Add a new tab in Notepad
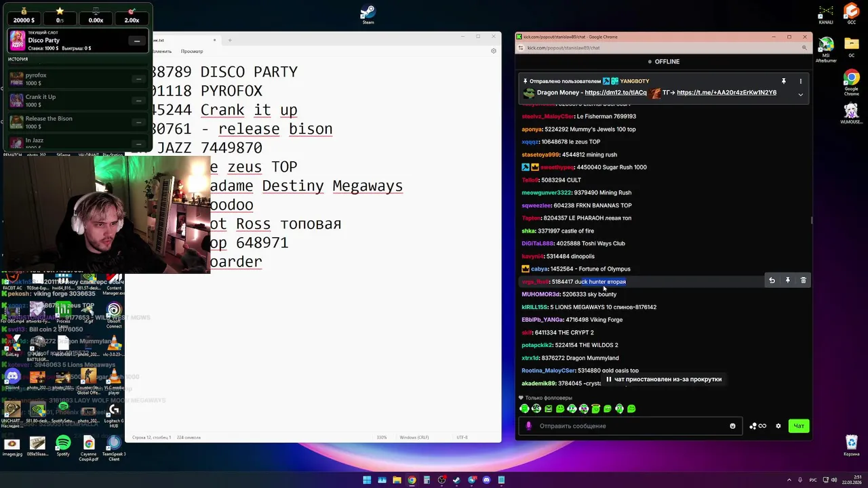 (230, 40)
